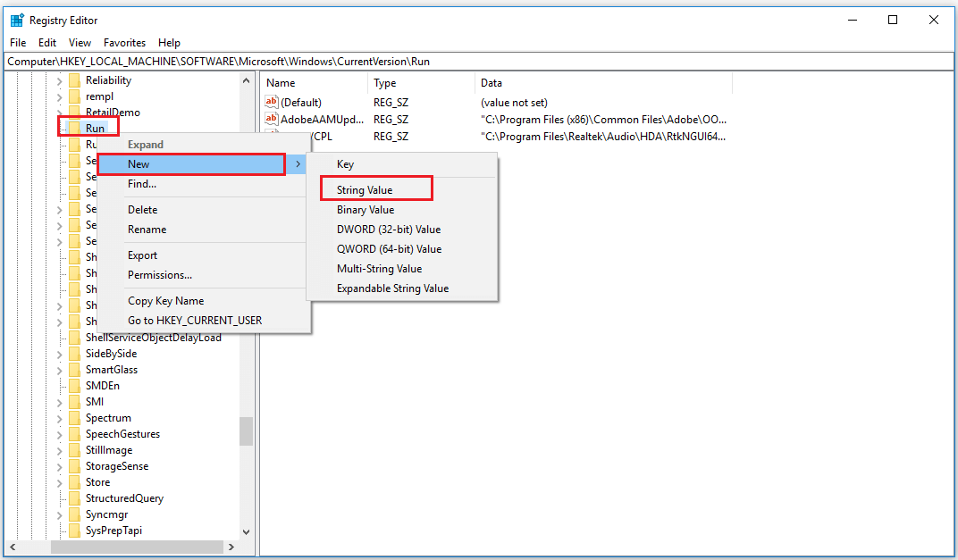Select the StorageSense key
Image resolution: width=958 pixels, height=560 pixels.
point(117,466)
